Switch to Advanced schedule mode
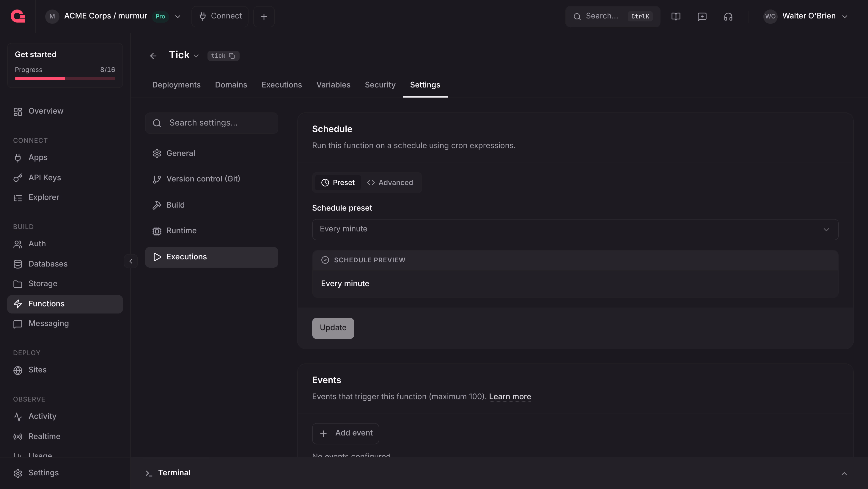 tap(390, 182)
